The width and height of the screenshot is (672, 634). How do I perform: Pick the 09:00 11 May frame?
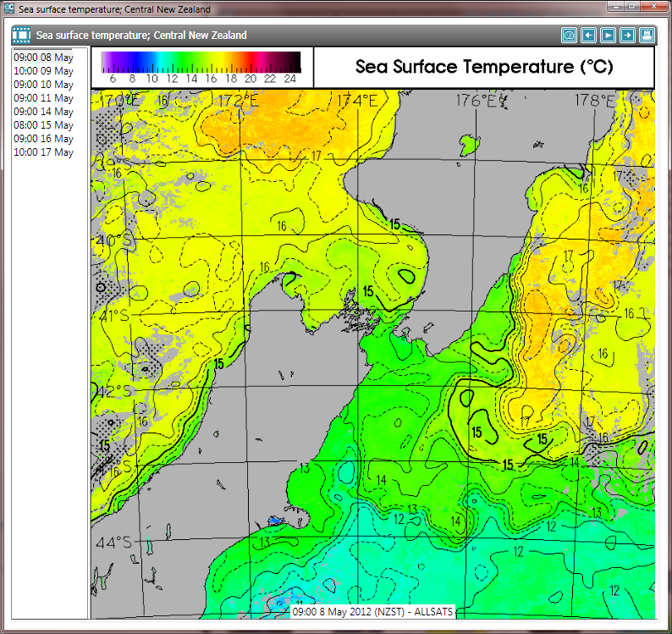43,98
